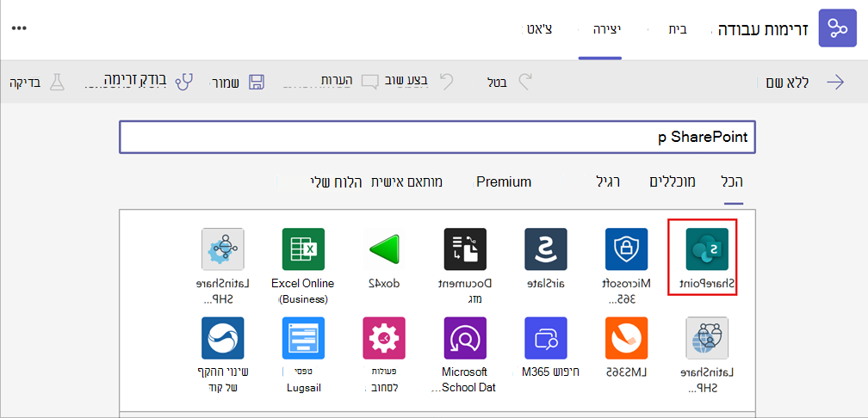Go back using the arrow icon

[x=835, y=83]
